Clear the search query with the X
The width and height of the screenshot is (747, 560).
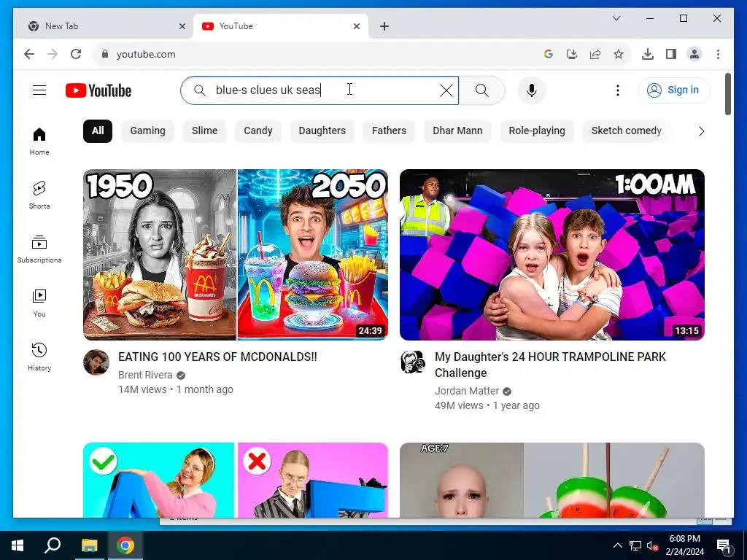tap(446, 90)
